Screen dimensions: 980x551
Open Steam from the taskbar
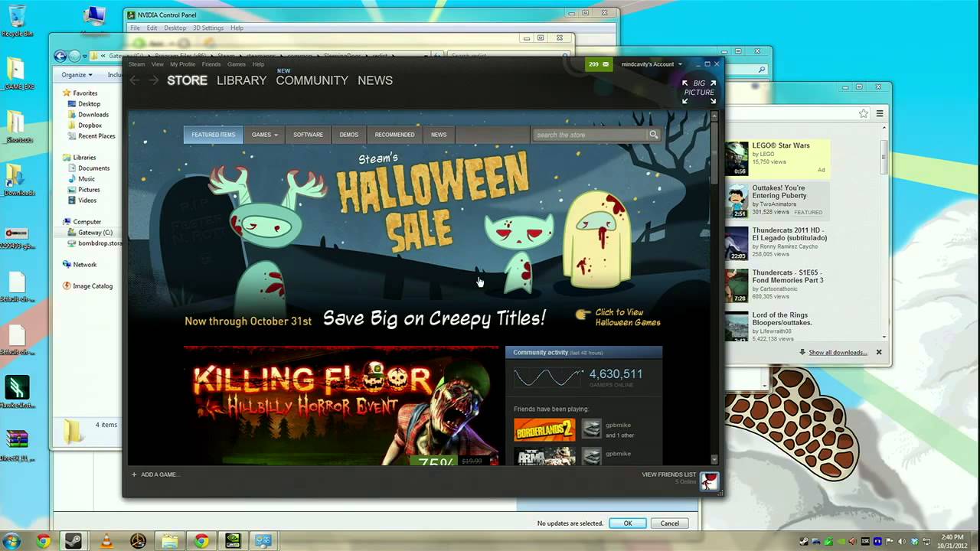click(x=73, y=541)
